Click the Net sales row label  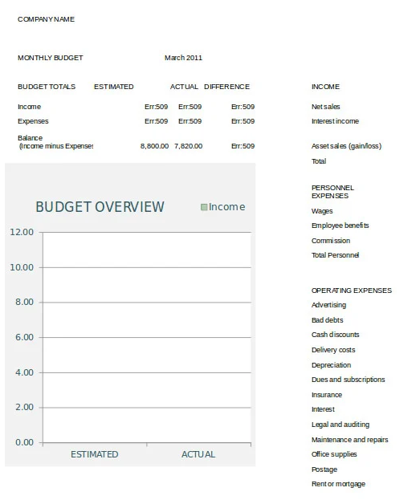tap(325, 107)
